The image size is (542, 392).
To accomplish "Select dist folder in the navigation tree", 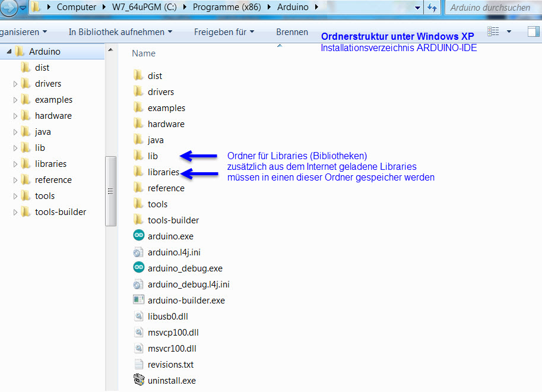I will (42, 68).
